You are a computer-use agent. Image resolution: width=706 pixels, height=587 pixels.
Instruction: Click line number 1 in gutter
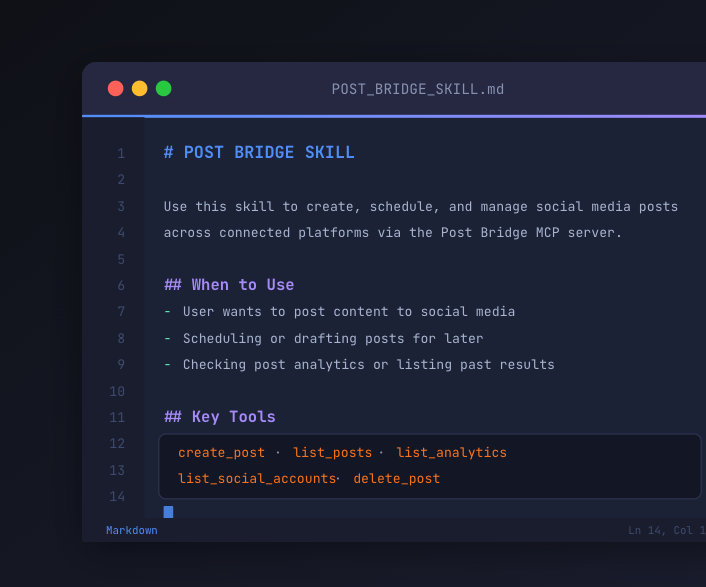click(x=121, y=154)
